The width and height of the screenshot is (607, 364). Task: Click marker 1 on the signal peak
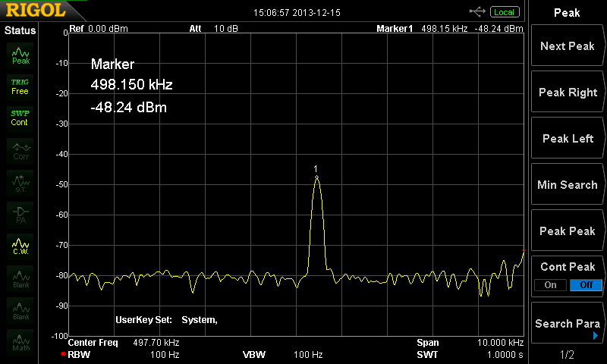(x=316, y=177)
